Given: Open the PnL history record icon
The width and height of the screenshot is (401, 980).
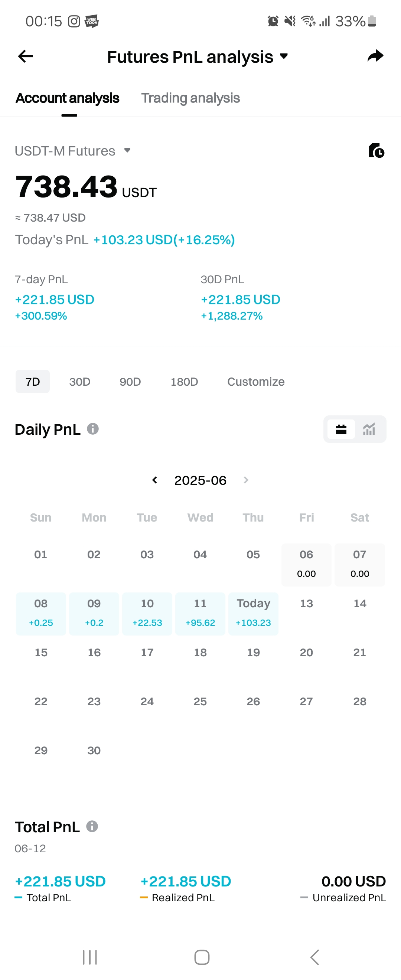Looking at the screenshot, I should coord(376,151).
